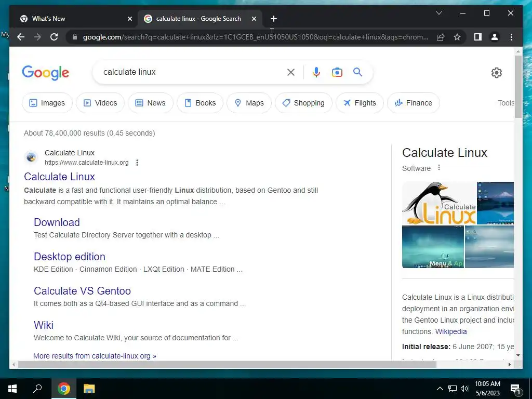Open the tab search chevron dropdown
Screen dimensions: 532x399
pyautogui.click(x=438, y=13)
